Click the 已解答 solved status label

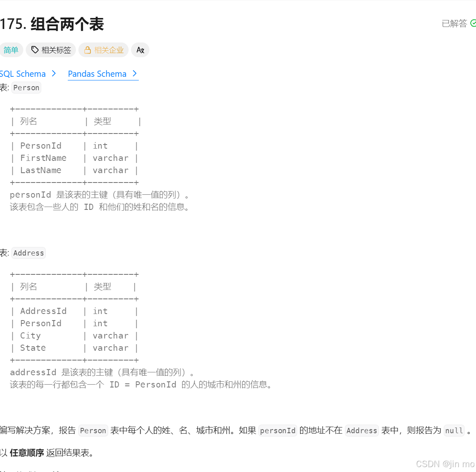(x=454, y=24)
